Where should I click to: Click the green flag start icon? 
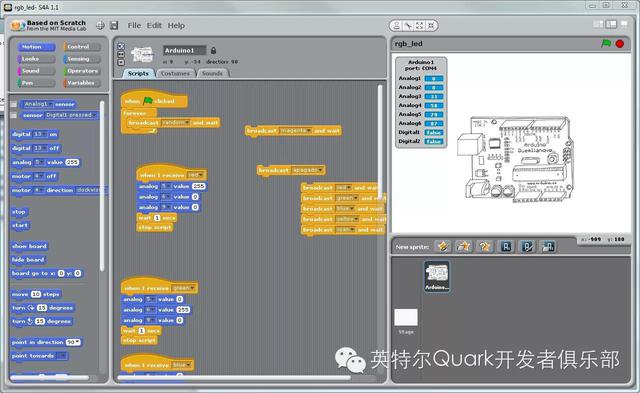coord(606,43)
